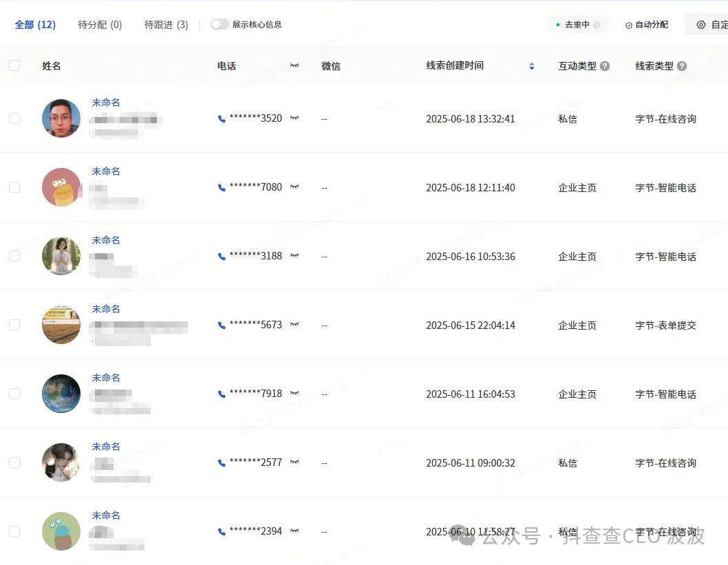Click the 去重中 status badge
This screenshot has height=565, width=728.
[577, 25]
